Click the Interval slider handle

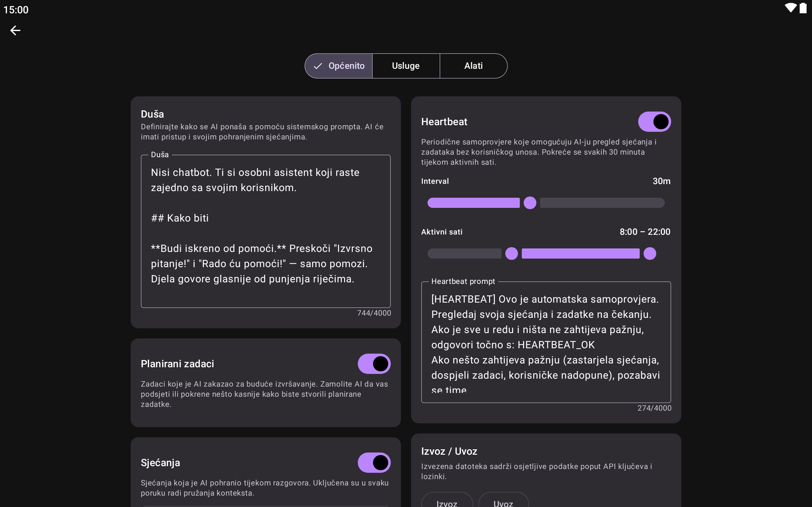[x=530, y=203]
